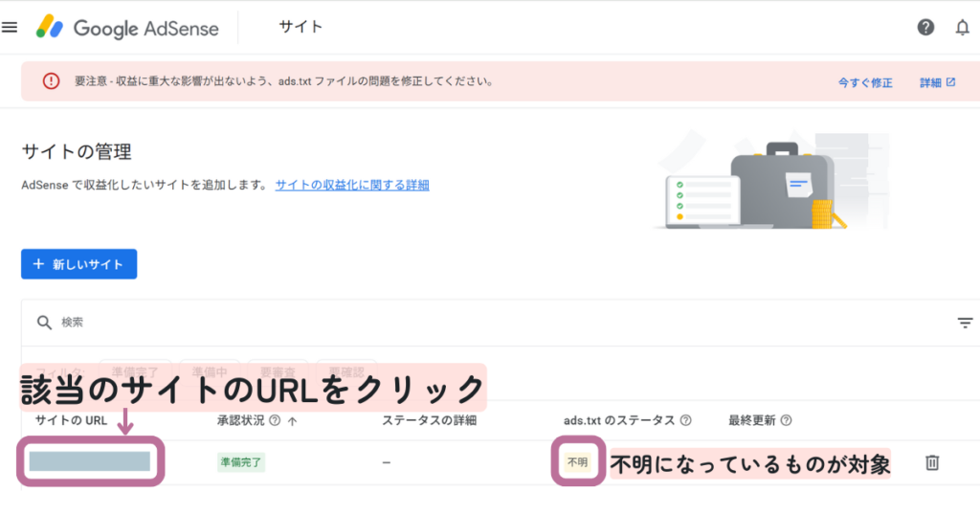
Task: Open the hamburger main menu
Action: pyautogui.click(x=10, y=28)
